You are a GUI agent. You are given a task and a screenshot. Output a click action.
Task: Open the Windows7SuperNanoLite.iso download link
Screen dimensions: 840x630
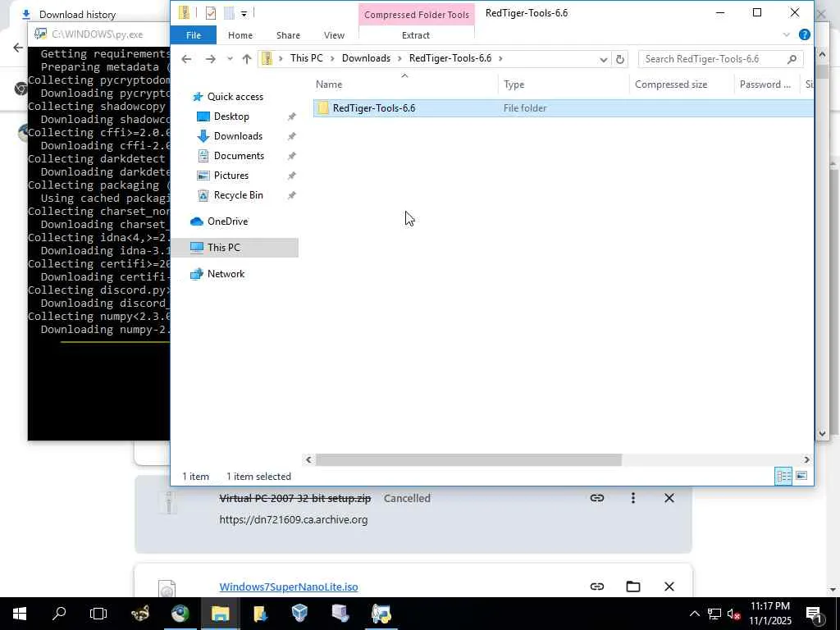click(288, 587)
